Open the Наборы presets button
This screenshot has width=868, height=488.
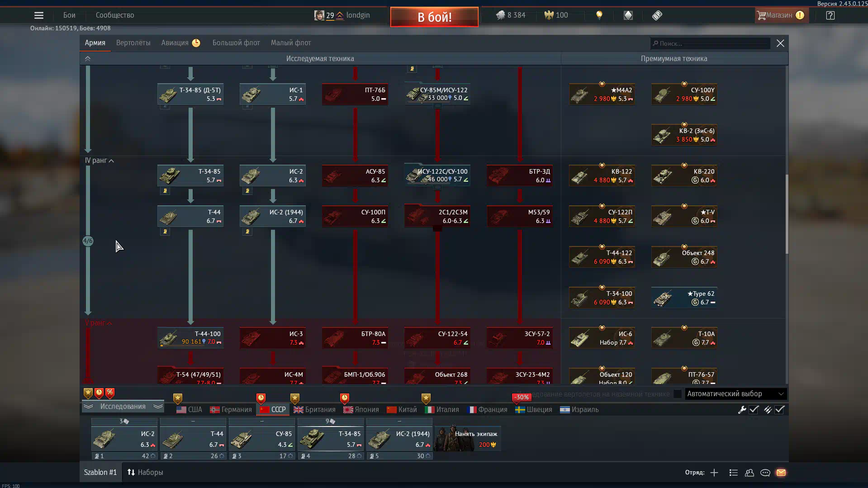145,472
